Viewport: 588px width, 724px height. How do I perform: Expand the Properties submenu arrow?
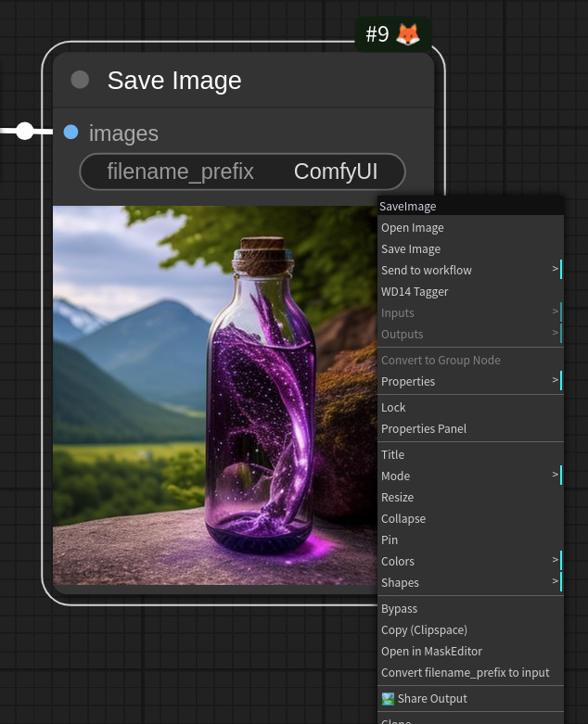pyautogui.click(x=556, y=380)
